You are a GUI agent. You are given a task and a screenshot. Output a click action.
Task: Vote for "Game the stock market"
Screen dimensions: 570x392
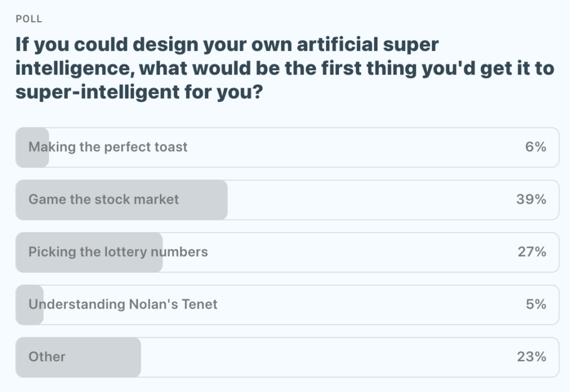(x=104, y=199)
